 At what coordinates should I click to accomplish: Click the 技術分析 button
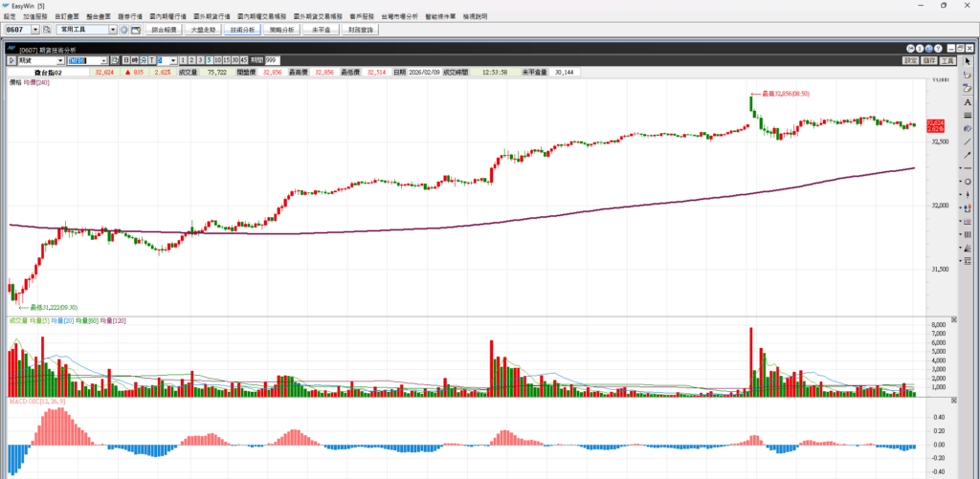click(243, 30)
